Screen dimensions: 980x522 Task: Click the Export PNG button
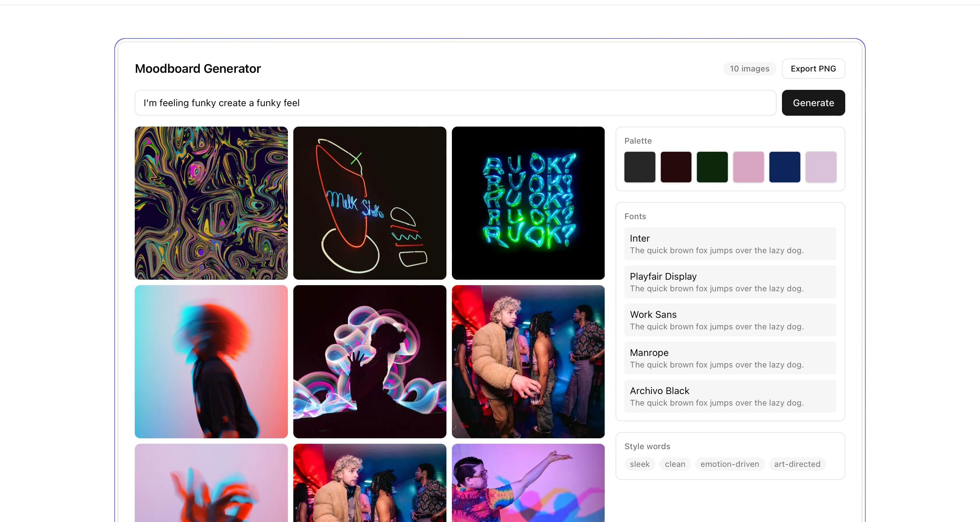tap(813, 68)
